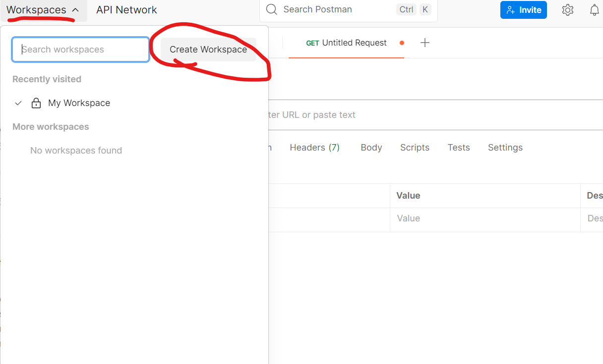Click the unsaved orange dot on tab
Viewport: 603px width, 364px height.
402,43
